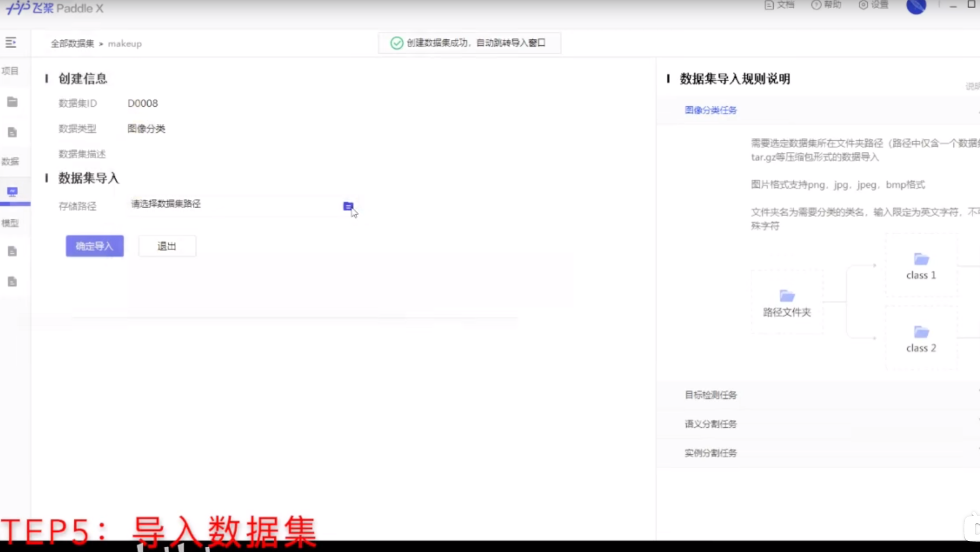Select the 图像分类任务 section header
Viewport: 980px width, 552px height.
point(711,110)
